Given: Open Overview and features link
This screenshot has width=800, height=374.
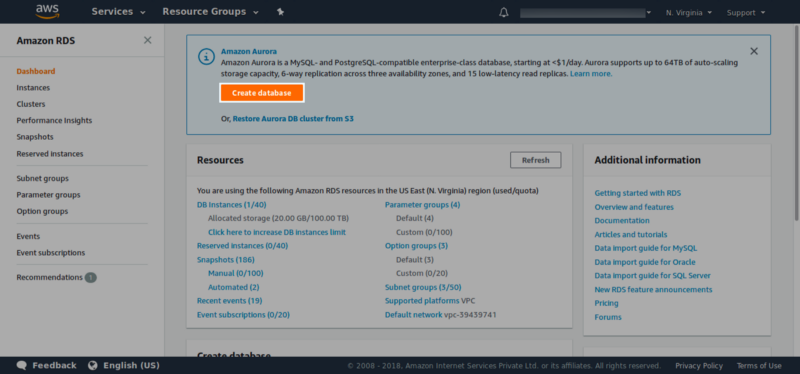Looking at the screenshot, I should tap(634, 207).
